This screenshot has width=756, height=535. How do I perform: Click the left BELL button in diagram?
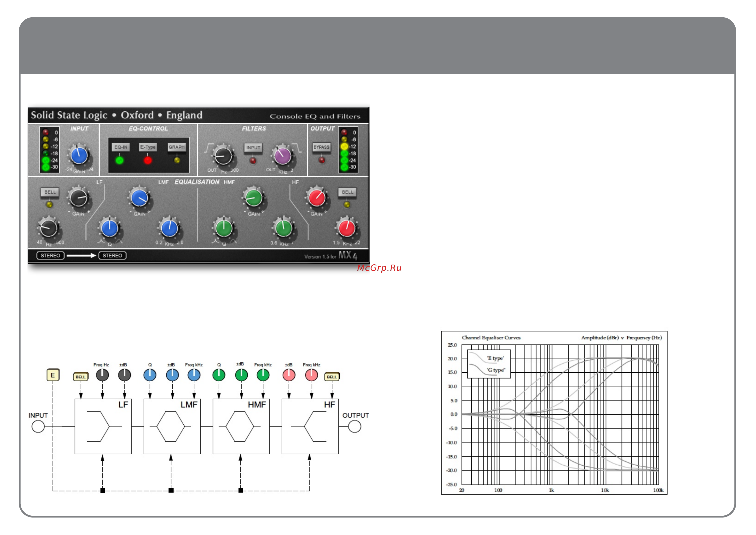81,377
